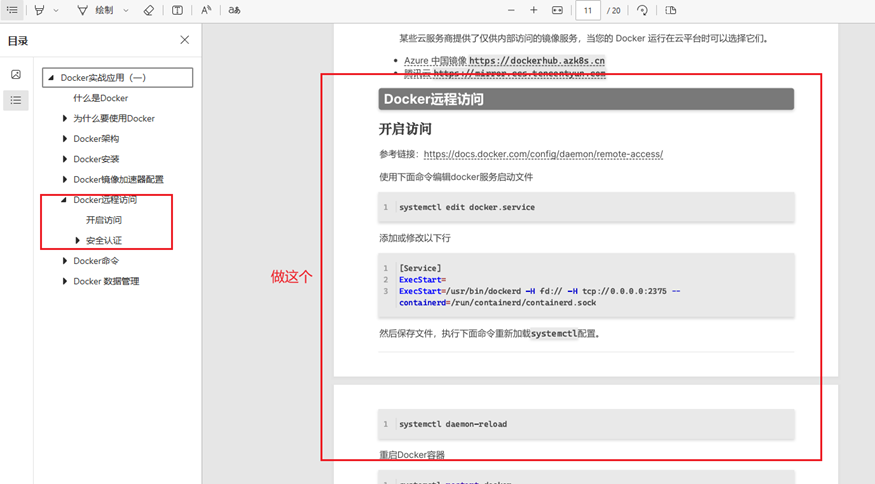Click the page view layout icon

tap(671, 10)
